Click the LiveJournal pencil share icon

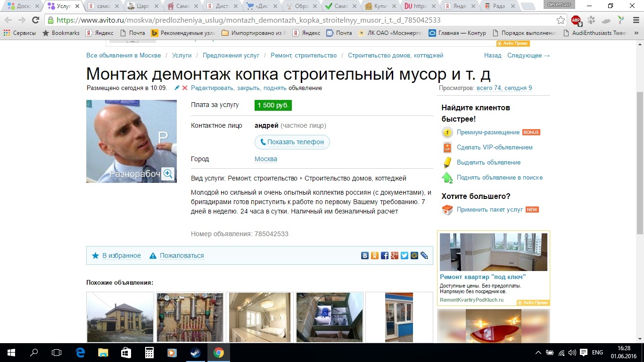tap(424, 255)
